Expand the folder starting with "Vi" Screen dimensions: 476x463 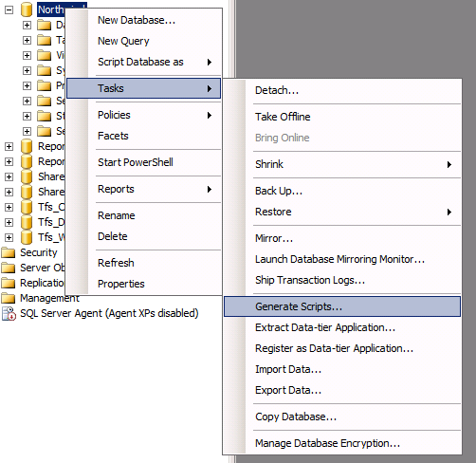click(x=27, y=55)
